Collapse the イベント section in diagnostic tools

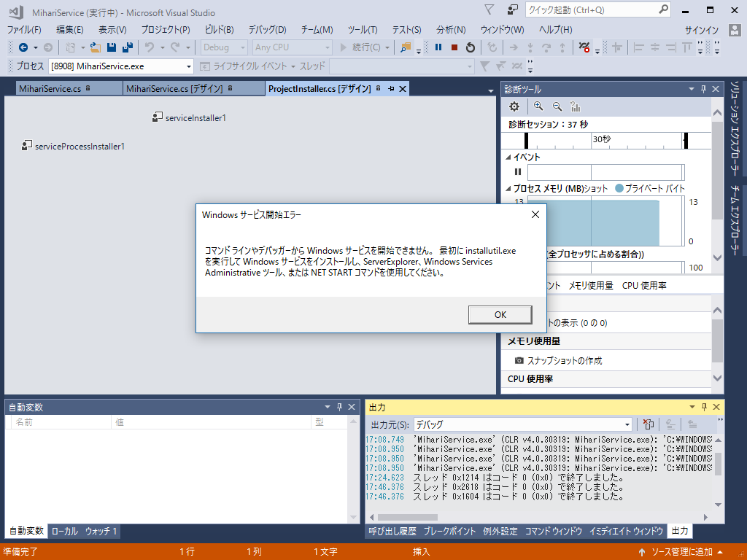click(508, 157)
